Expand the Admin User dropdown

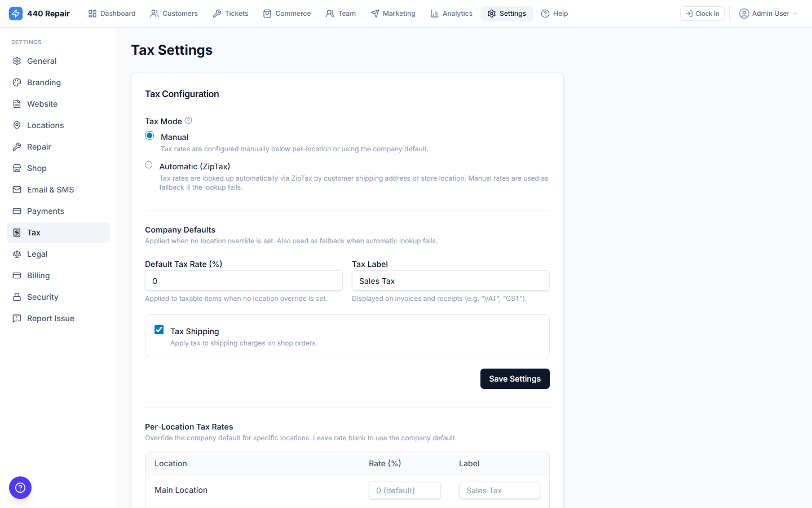[x=768, y=13]
